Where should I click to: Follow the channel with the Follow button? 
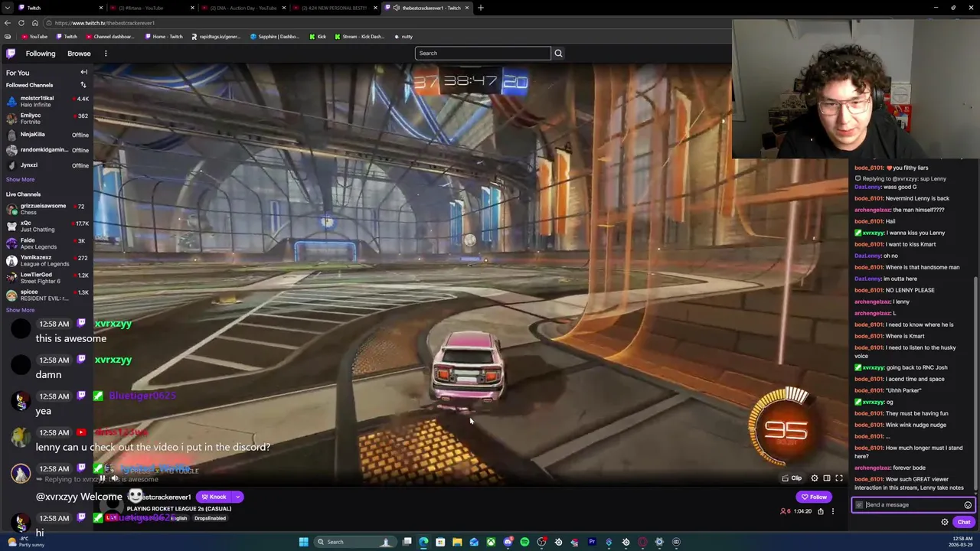(814, 497)
